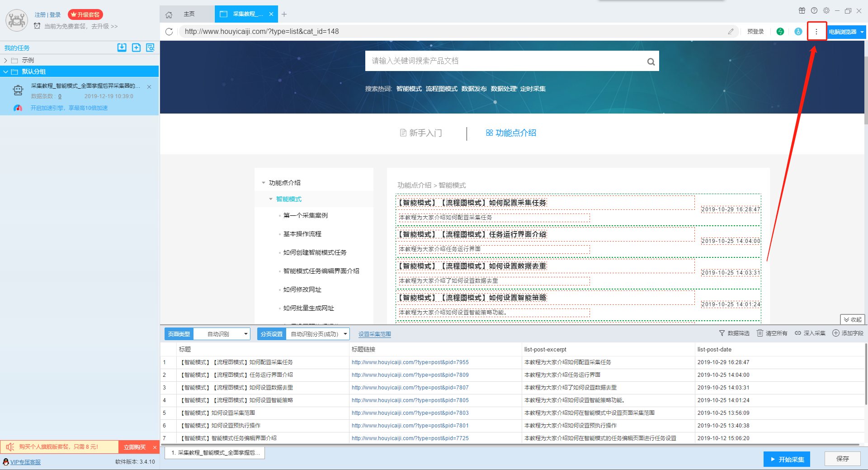The image size is (868, 470).
Task: Open the task view search icon in sidebar
Action: 150,47
